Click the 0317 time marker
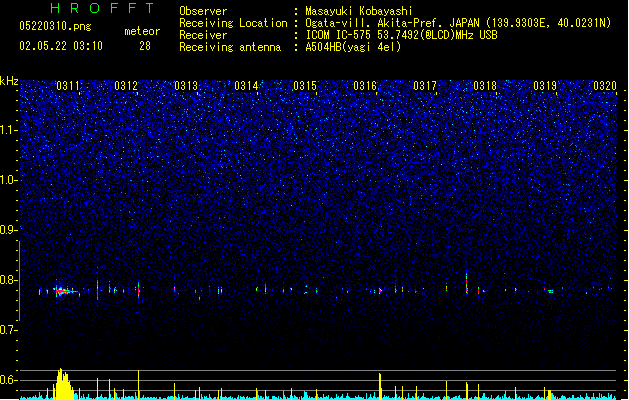 [x=425, y=85]
